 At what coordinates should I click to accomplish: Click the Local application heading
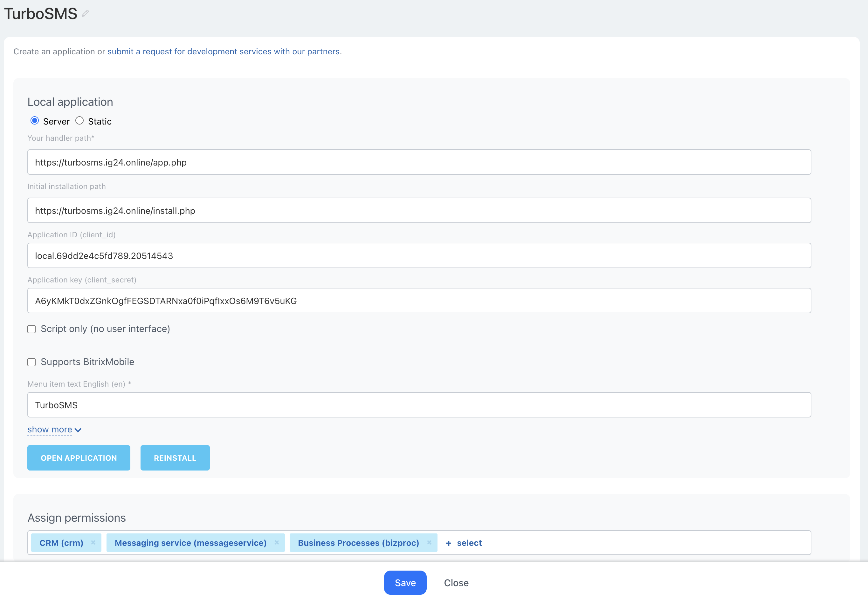[x=70, y=102]
